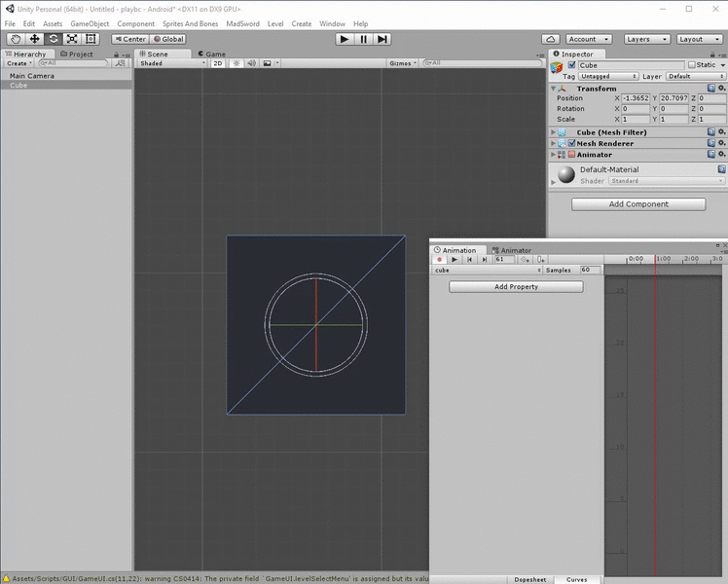This screenshot has width=728, height=584.
Task: Collapse the Transform component
Action: pos(553,89)
